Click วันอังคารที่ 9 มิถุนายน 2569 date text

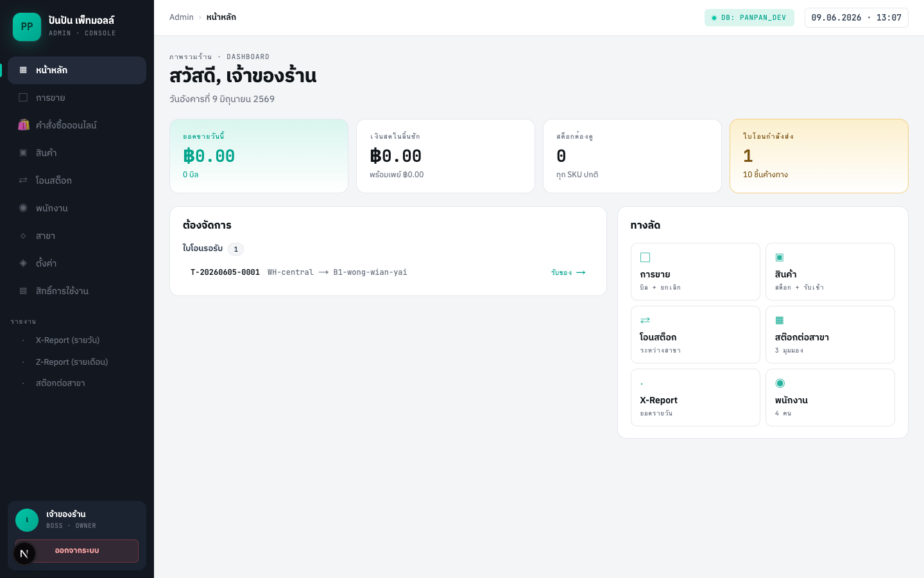(222, 99)
